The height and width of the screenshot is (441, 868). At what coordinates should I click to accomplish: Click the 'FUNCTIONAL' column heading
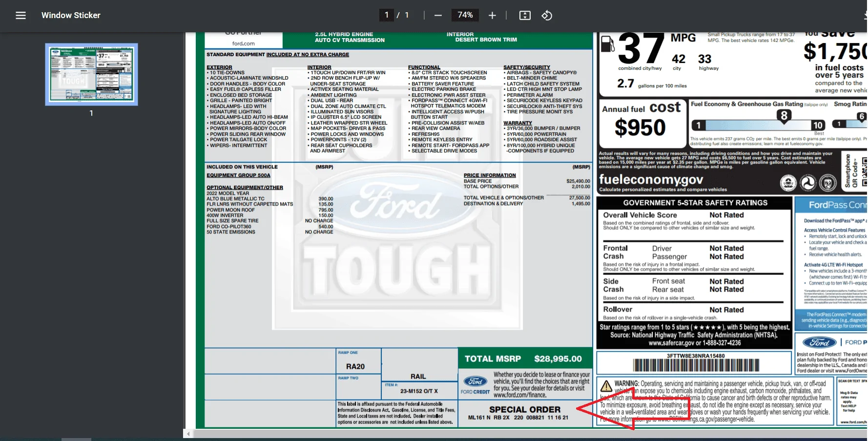point(424,67)
